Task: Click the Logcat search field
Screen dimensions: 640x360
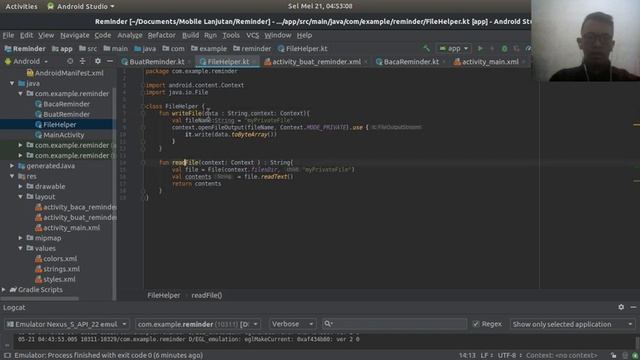Action: [394, 324]
